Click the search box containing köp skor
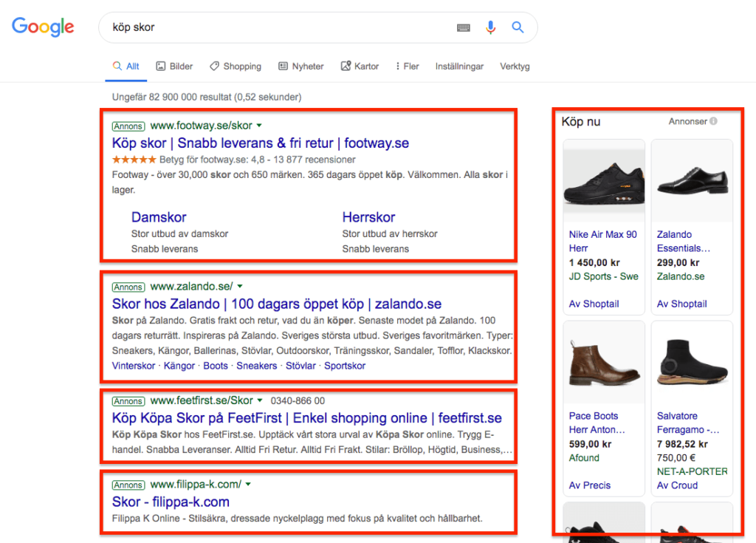 [317, 27]
